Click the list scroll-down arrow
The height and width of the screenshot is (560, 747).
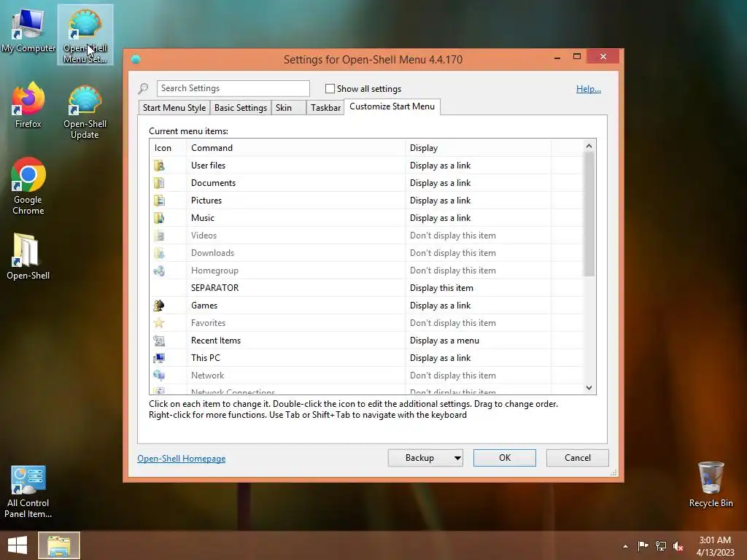coord(589,388)
